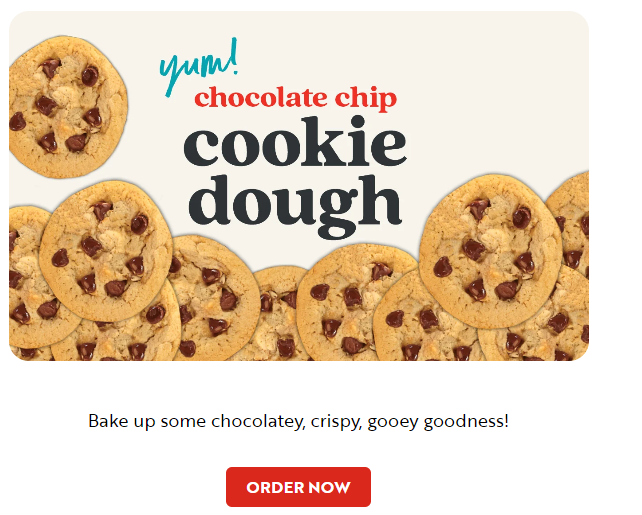Click the teal handwritten "yum!" text
This screenshot has width=642, height=515.
click(199, 67)
